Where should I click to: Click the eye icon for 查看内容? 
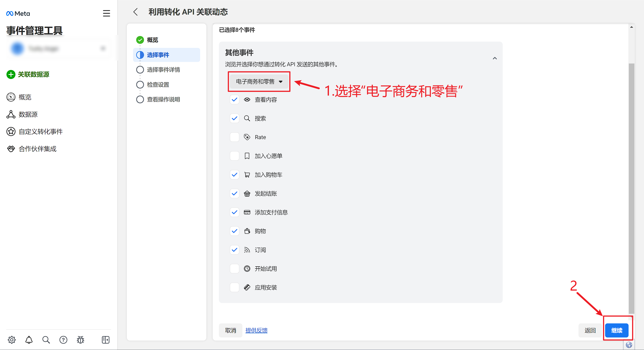[x=247, y=100]
